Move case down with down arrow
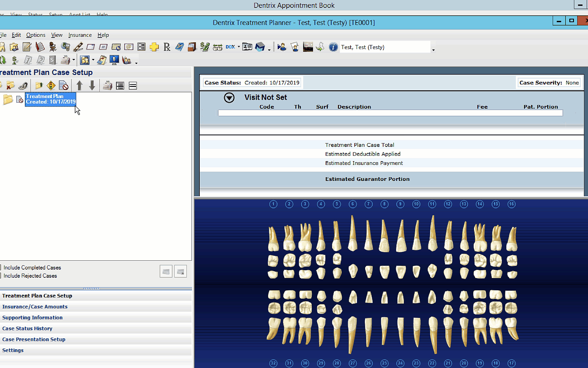Viewport: 588px width, 368px height. tap(92, 86)
